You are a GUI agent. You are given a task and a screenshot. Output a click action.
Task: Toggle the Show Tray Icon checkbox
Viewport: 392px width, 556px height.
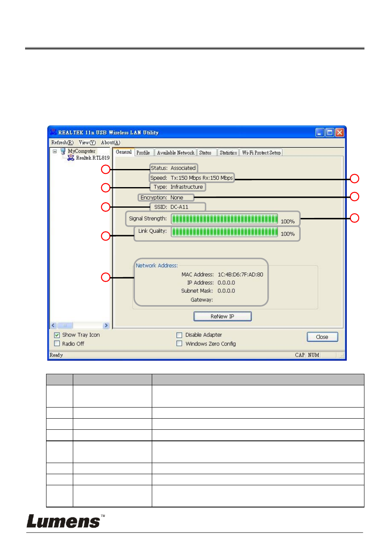pyautogui.click(x=57, y=335)
